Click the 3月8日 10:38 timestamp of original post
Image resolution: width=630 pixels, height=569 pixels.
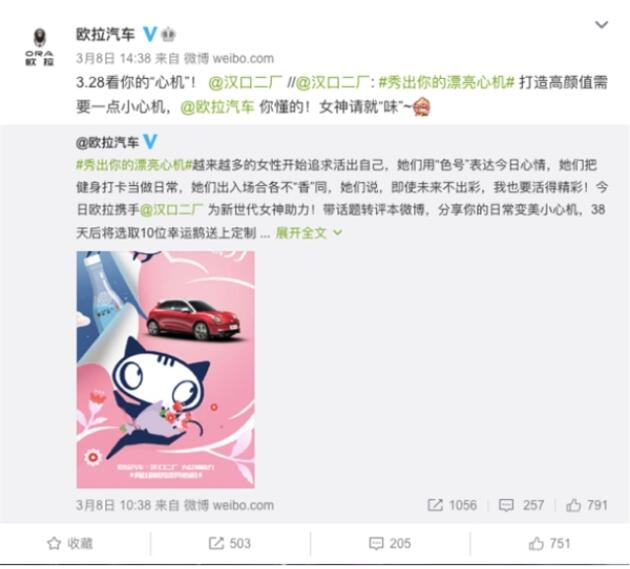click(x=113, y=505)
